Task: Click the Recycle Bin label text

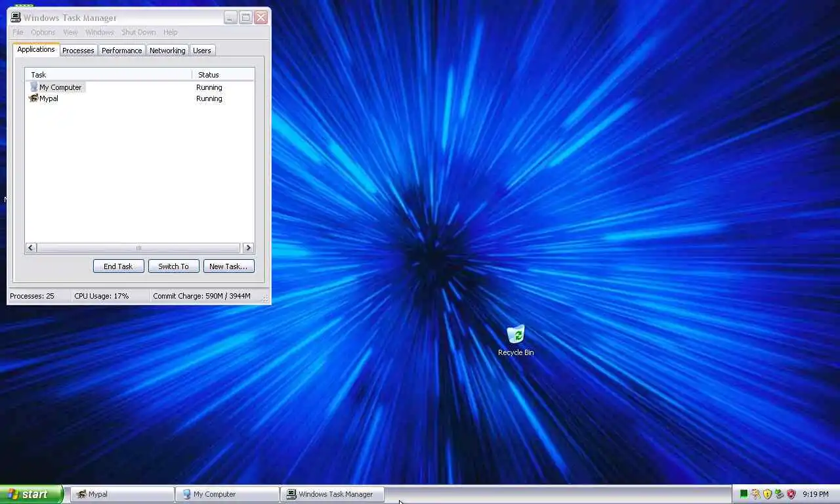Action: click(x=516, y=352)
